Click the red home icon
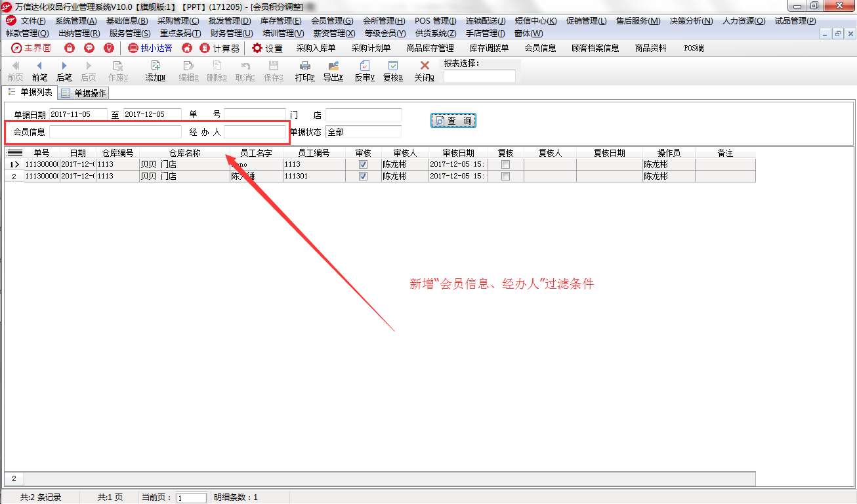This screenshot has width=857, height=504. [187, 48]
